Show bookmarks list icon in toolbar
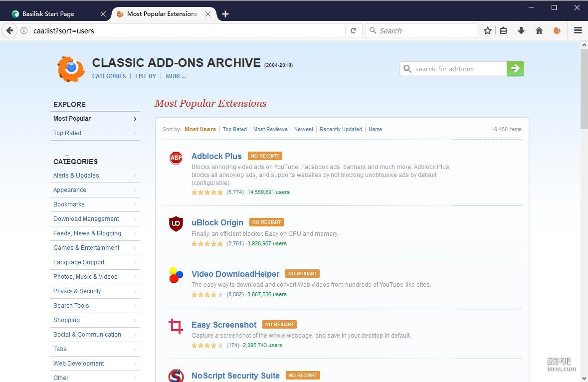The height and width of the screenshot is (382, 588). pyautogui.click(x=503, y=31)
